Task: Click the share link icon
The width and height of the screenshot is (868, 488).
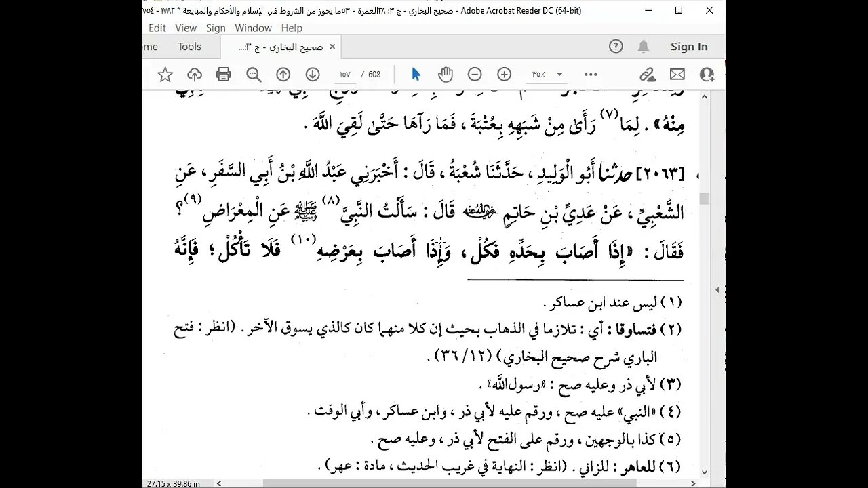Action: coord(648,75)
